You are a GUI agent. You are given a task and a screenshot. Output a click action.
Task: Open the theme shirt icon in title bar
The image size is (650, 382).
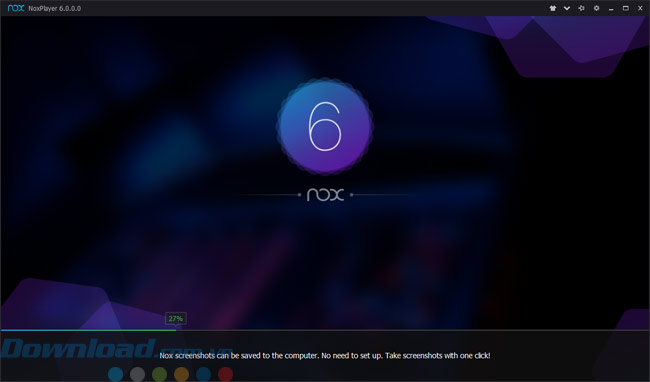coord(553,8)
